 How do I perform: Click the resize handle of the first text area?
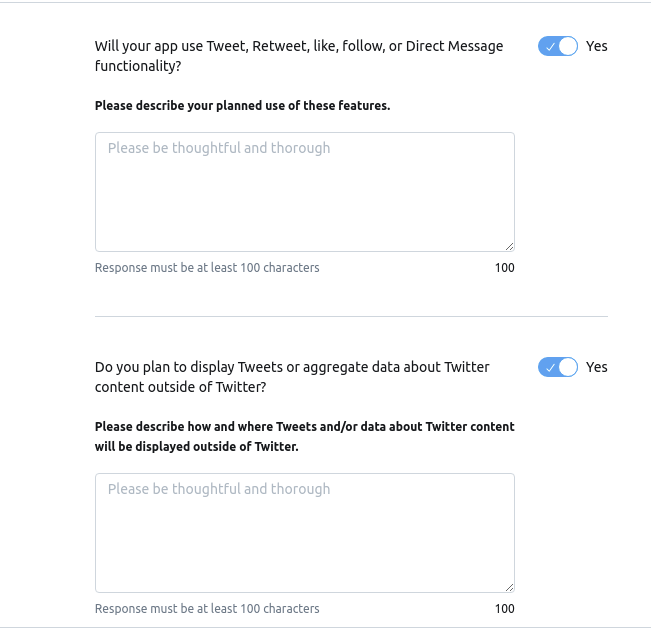tap(509, 246)
